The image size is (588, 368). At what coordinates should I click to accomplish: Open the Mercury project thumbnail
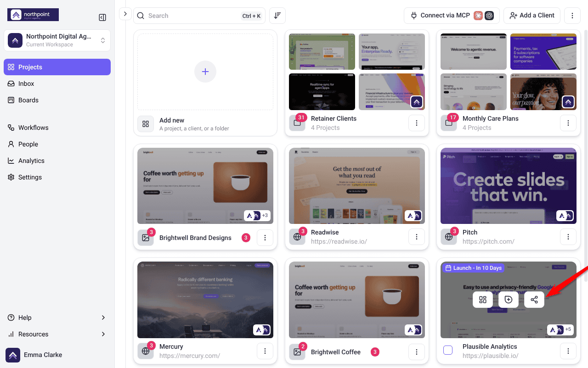point(205,300)
